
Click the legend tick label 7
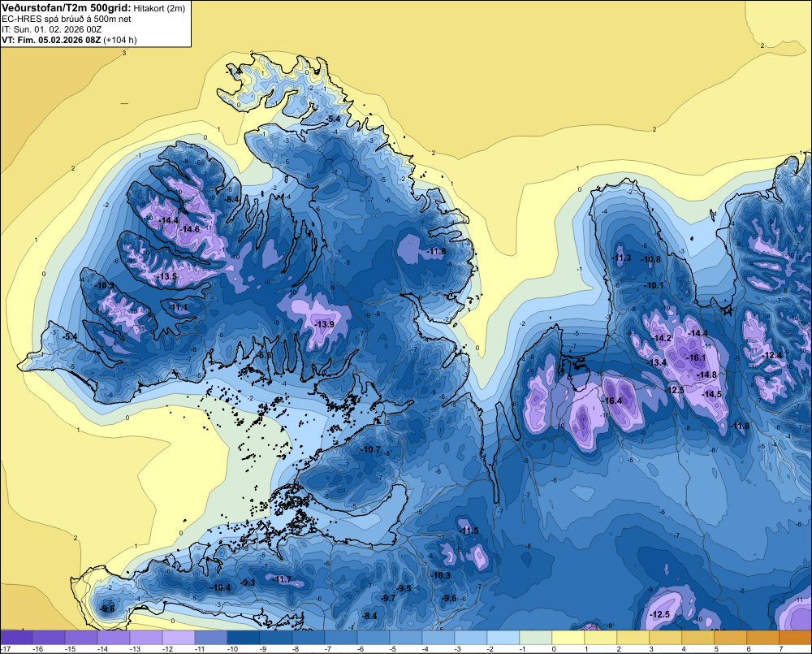point(780,649)
